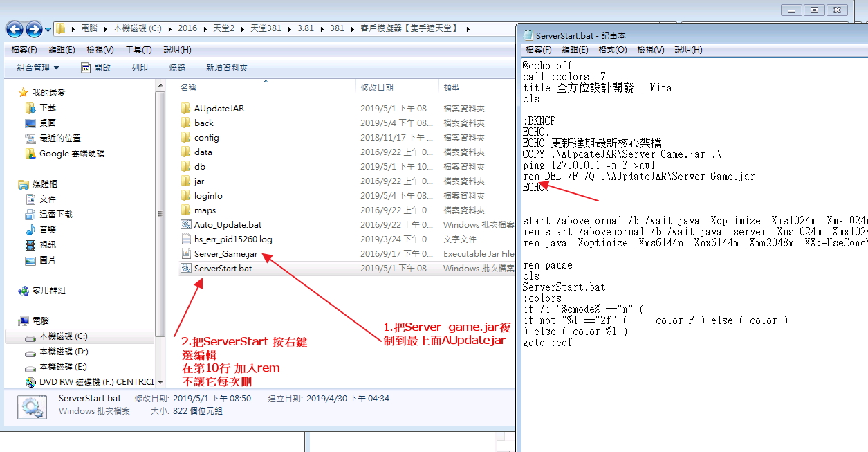
Task: Click the Explorer back navigation arrow
Action: pos(14,29)
